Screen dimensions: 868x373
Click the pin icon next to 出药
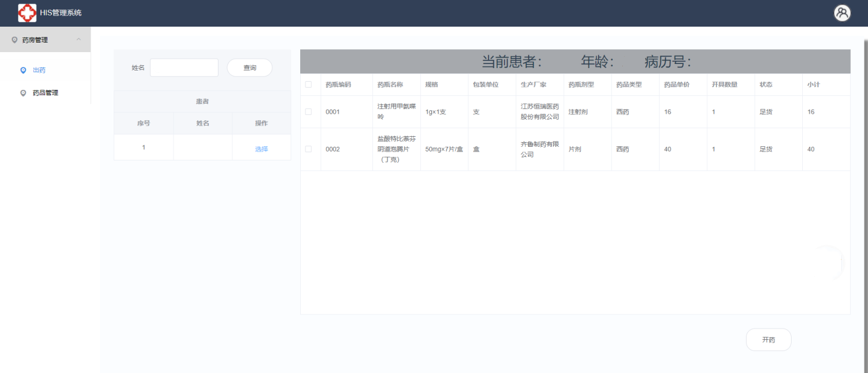[23, 70]
